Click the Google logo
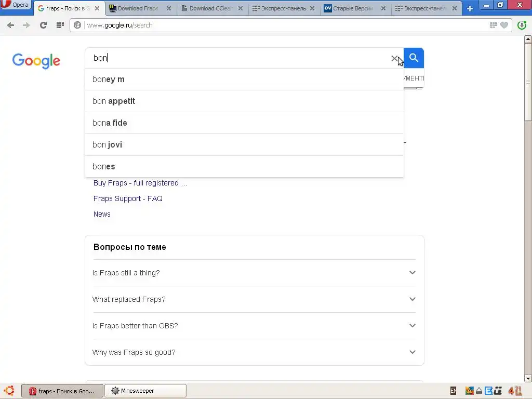The image size is (532, 399). click(x=36, y=61)
